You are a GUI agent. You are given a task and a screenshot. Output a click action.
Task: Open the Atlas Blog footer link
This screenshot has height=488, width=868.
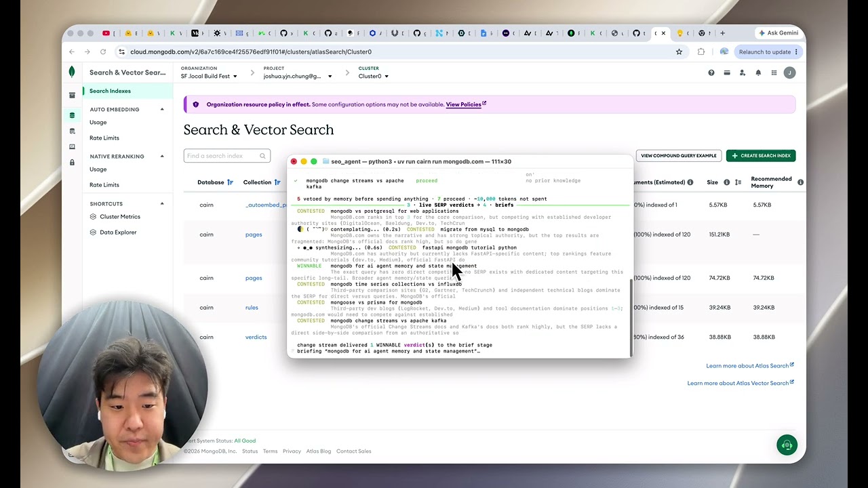coord(319,451)
